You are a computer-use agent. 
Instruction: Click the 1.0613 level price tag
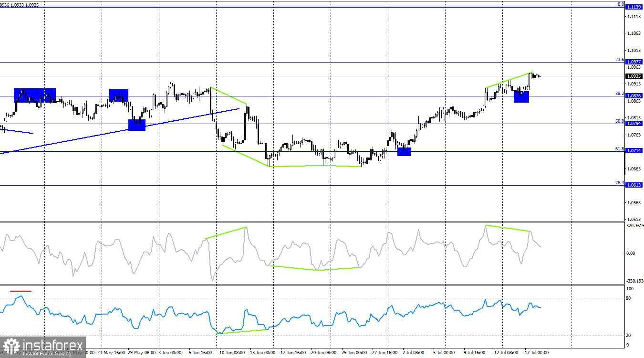634,185
